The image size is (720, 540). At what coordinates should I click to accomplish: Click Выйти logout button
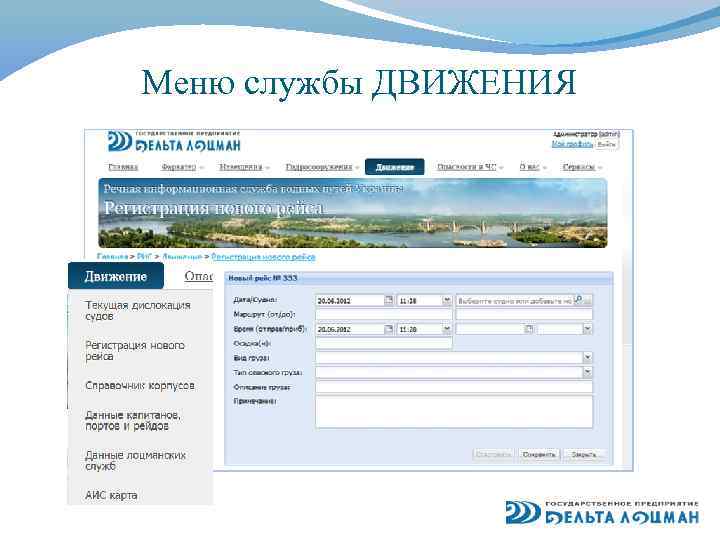607,144
